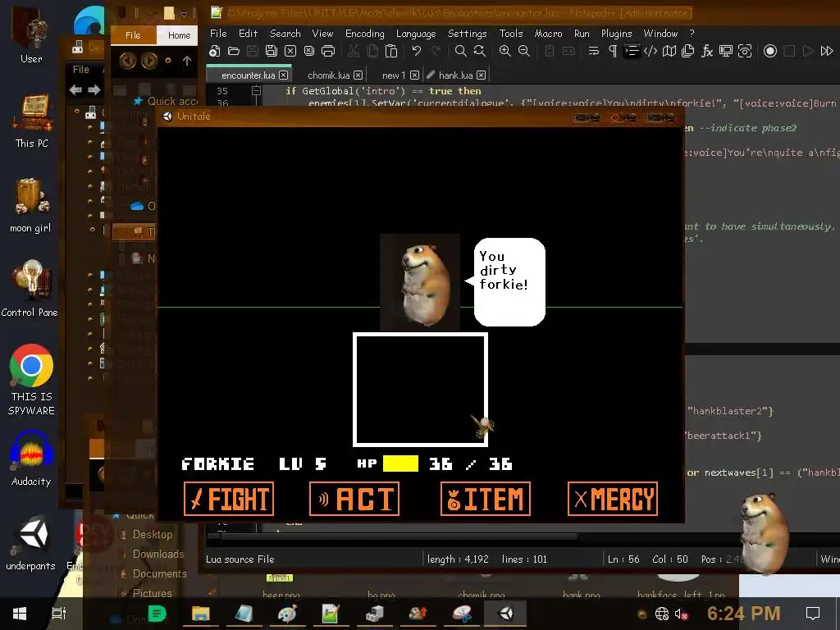The height and width of the screenshot is (630, 840).
Task: Open the Windows Start menu
Action: [x=20, y=614]
